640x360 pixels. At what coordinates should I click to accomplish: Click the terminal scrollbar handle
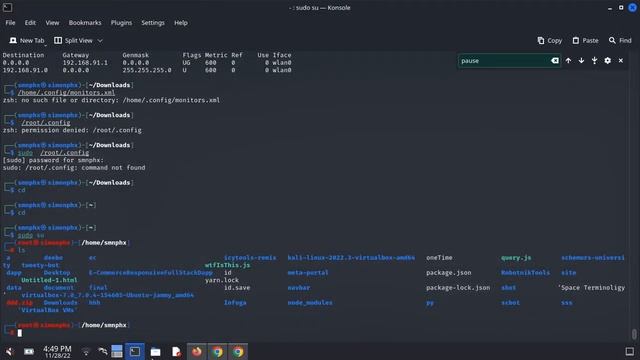634,334
